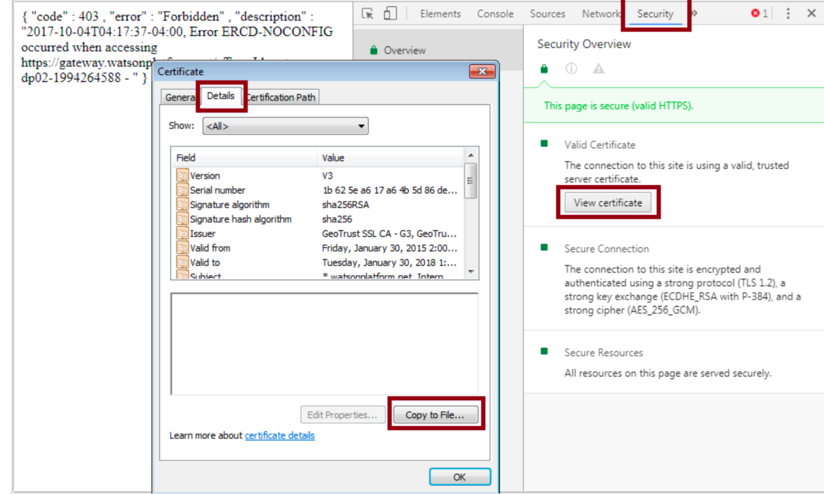Click the Field column header

[244, 158]
